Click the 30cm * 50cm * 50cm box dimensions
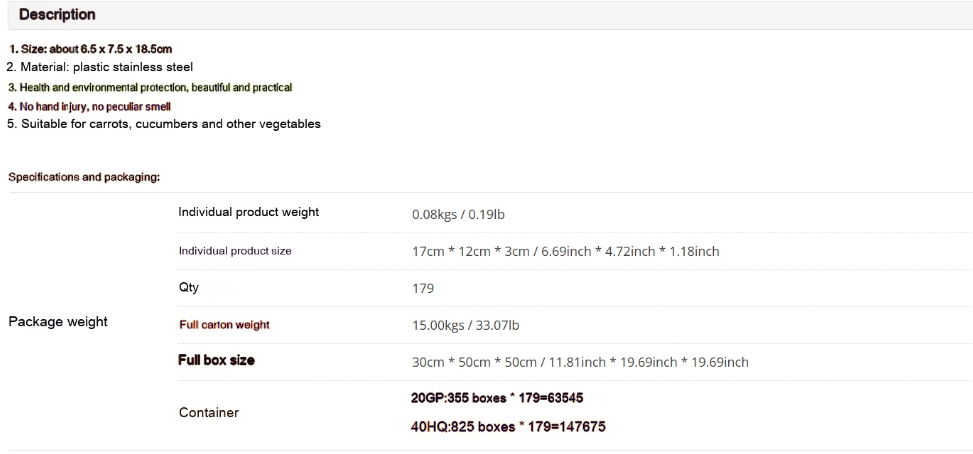 [x=580, y=362]
